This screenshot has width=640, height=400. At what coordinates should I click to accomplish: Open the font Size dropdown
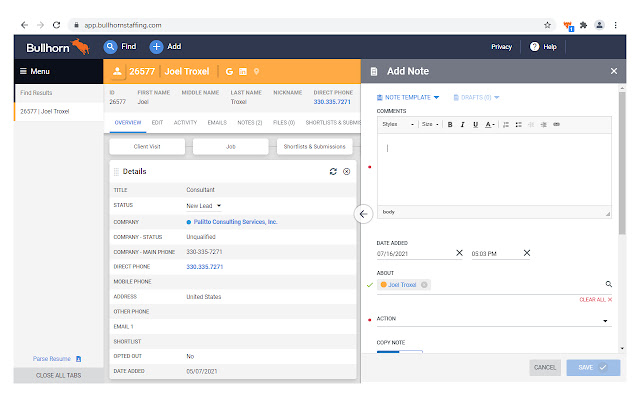pos(430,124)
